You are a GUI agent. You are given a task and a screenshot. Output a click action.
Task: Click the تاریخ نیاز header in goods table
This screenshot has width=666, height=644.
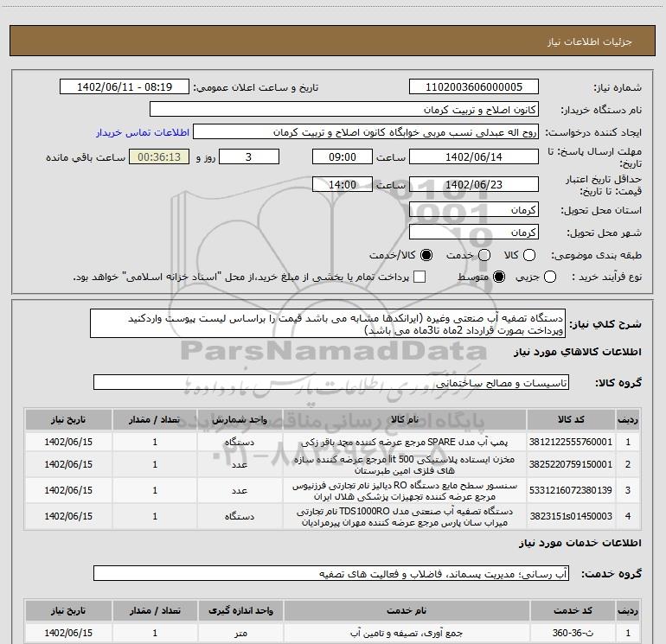[x=68, y=419]
